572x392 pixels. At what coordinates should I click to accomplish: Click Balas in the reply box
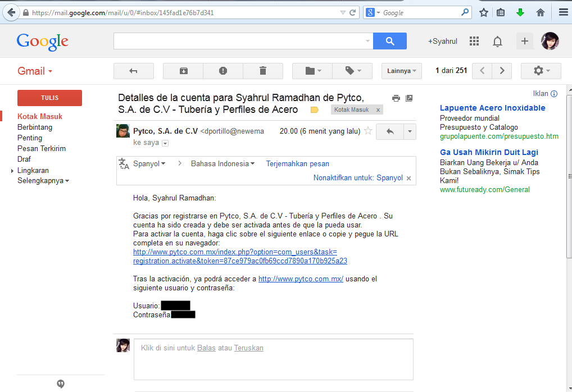[x=206, y=348]
